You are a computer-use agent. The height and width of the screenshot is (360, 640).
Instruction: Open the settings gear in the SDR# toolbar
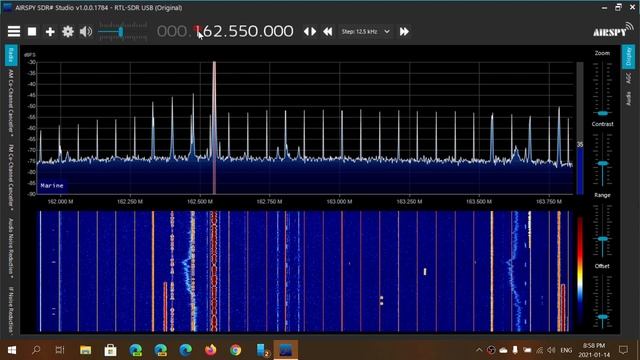coord(68,31)
